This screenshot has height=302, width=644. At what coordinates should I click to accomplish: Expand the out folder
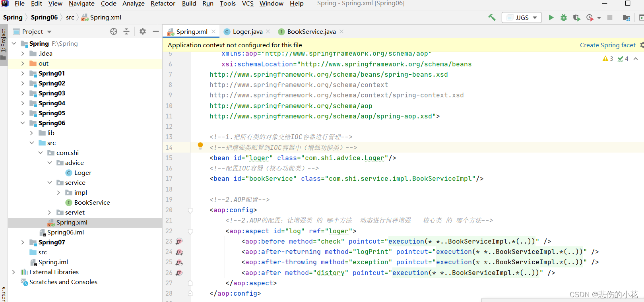click(23, 64)
